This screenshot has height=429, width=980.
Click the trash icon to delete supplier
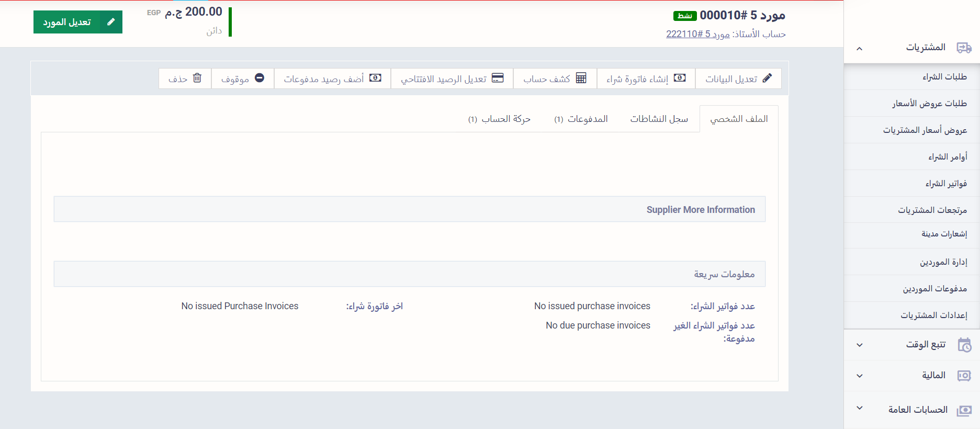(197, 78)
